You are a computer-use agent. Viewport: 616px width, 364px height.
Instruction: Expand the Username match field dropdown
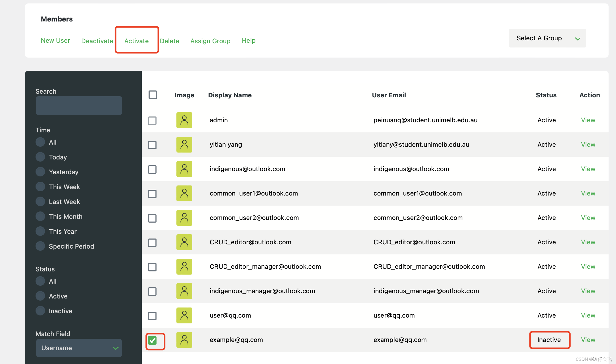tap(79, 348)
